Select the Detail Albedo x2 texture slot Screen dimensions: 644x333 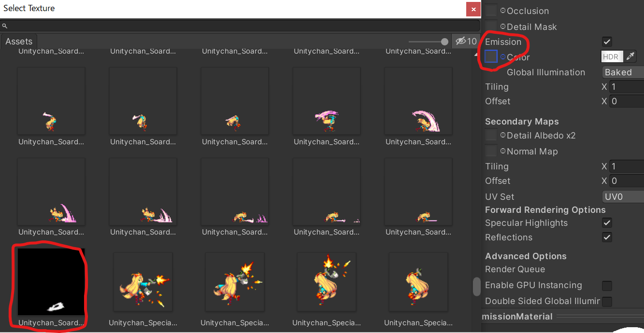[x=491, y=135]
